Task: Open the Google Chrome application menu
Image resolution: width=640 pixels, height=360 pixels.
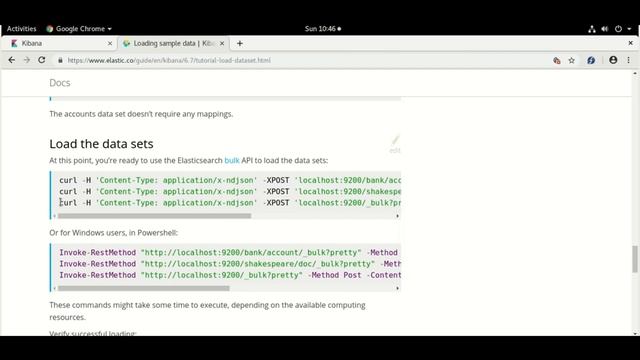Action: [x=79, y=29]
